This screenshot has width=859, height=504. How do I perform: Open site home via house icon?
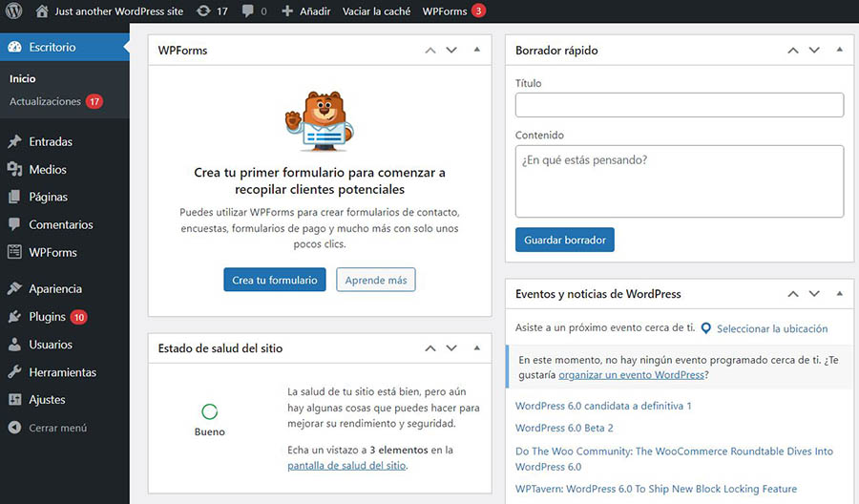(42, 11)
